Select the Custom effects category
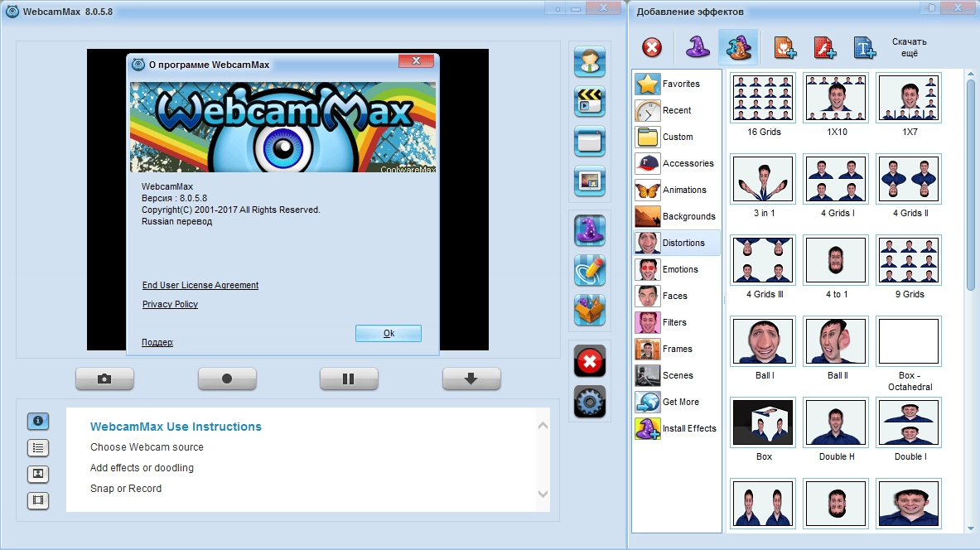This screenshot has height=550, width=980. pos(677,137)
